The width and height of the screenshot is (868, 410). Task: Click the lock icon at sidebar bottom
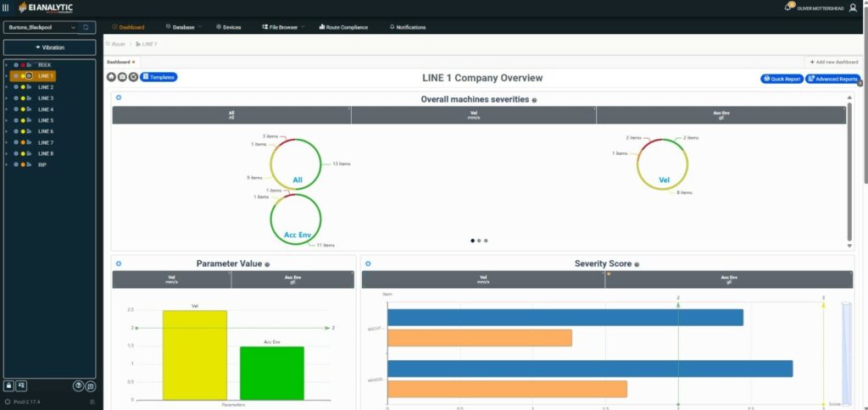tap(9, 385)
